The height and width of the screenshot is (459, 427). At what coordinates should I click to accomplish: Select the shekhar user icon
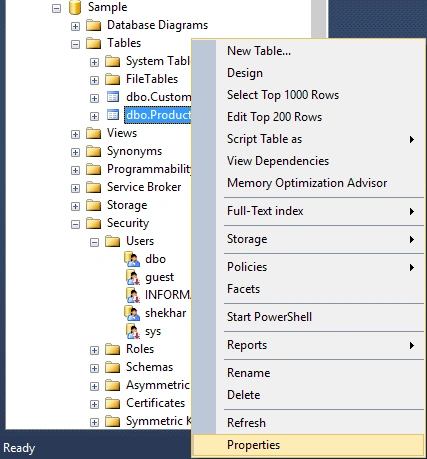pyautogui.click(x=132, y=313)
